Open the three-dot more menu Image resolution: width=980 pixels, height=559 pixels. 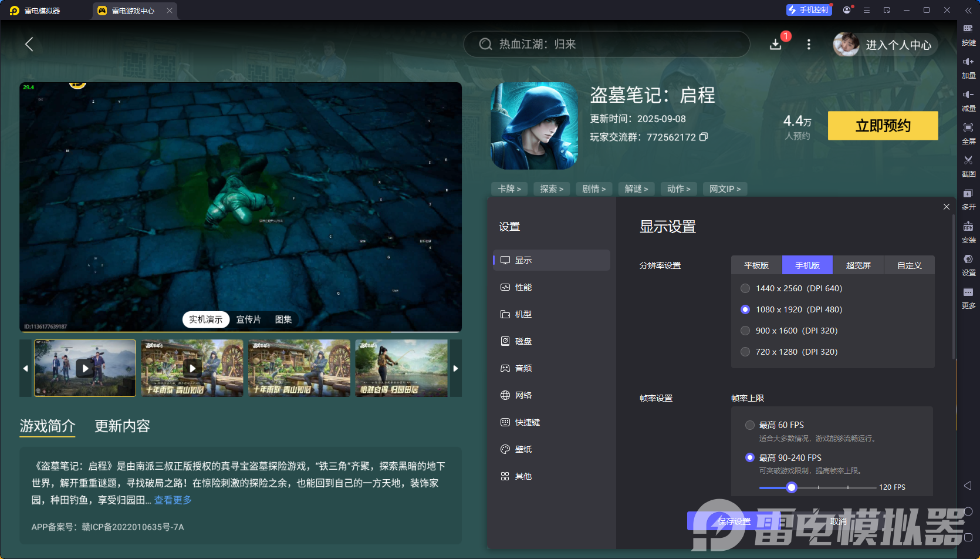pyautogui.click(x=809, y=44)
